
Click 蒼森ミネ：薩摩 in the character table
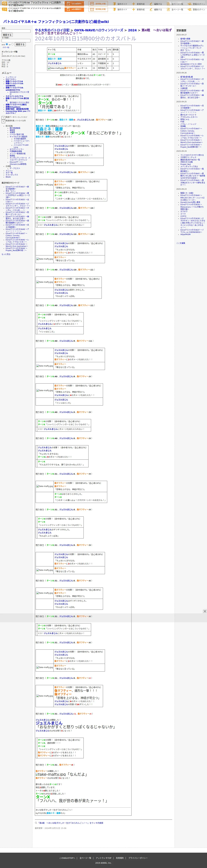point(54,59)
